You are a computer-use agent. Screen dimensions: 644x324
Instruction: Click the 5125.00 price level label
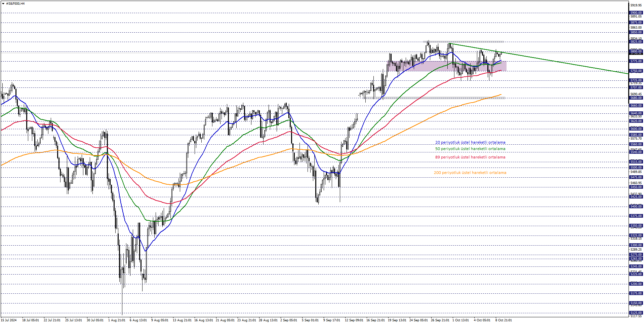636,313
